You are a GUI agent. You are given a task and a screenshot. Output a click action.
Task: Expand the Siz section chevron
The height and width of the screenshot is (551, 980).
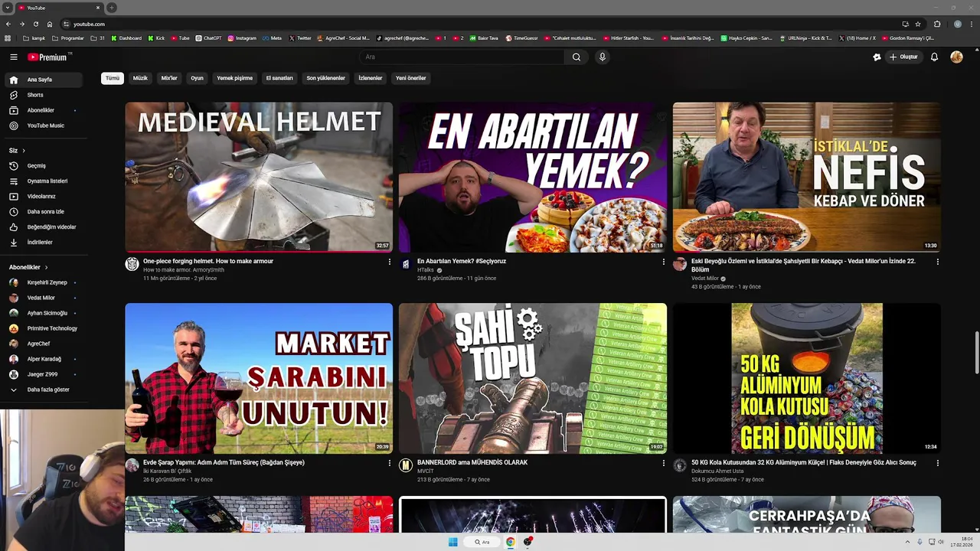click(24, 151)
